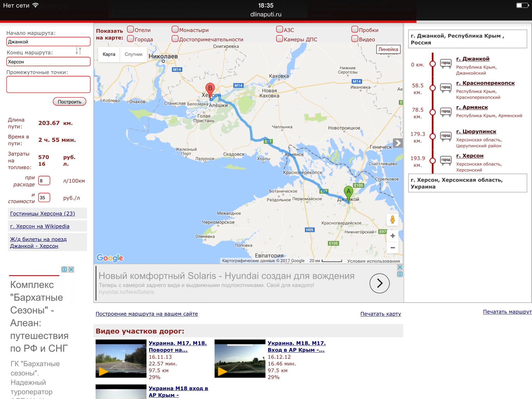Open Новый комфортный Solaris ad headline

[x=227, y=276]
